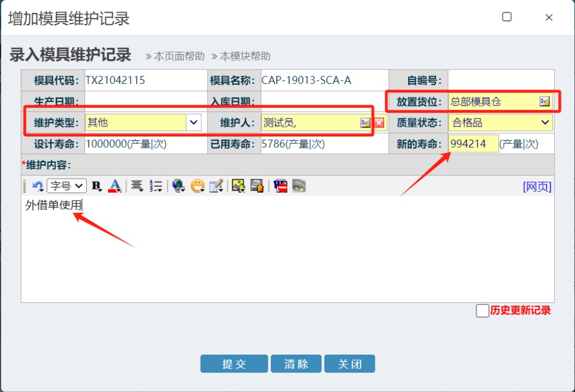The width and height of the screenshot is (575, 392).
Task: Toggle bold formatting in the editor
Action: tap(97, 186)
